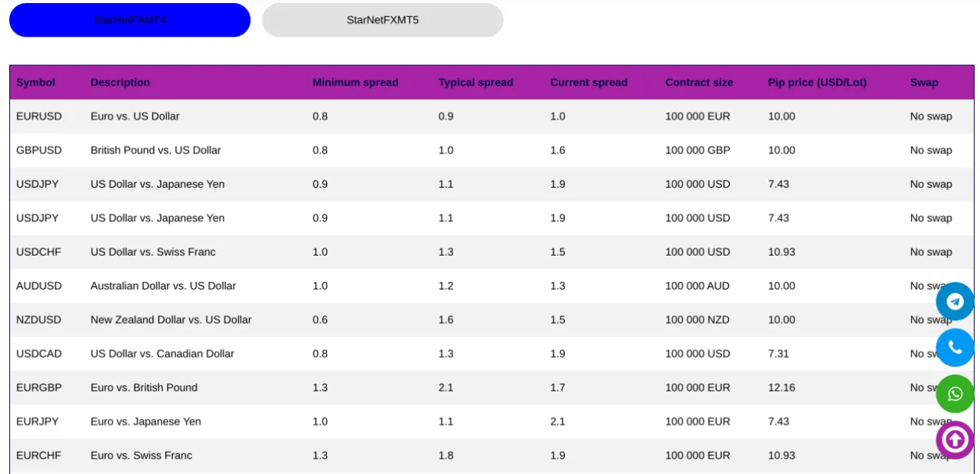Viewport: 980px width, 474px height.
Task: Click current spread 2.1 in EURJPY row
Action: click(557, 421)
